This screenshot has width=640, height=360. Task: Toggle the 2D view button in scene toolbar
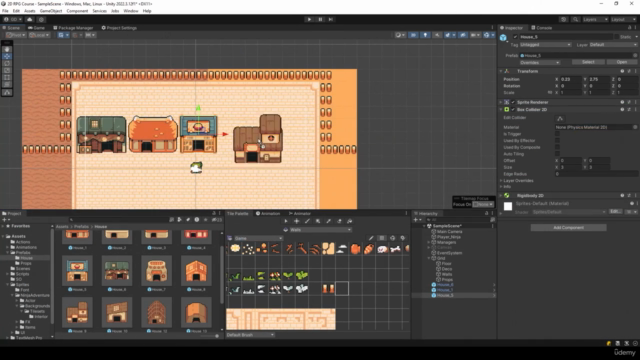pos(413,35)
